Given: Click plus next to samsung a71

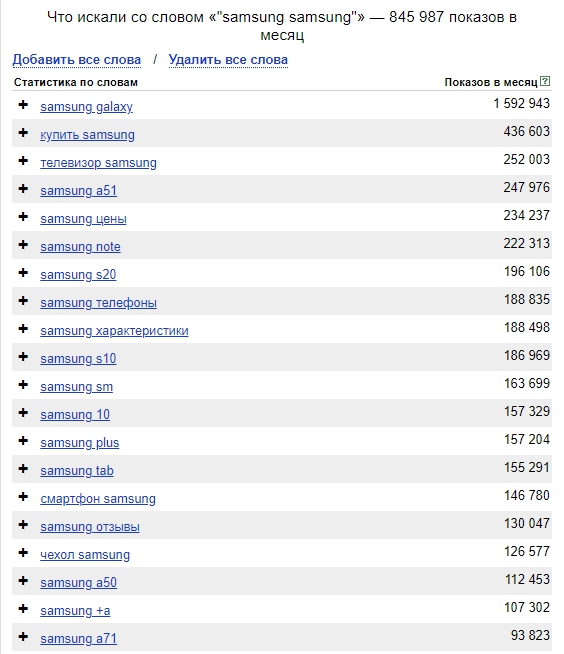Looking at the screenshot, I should 23,636.
